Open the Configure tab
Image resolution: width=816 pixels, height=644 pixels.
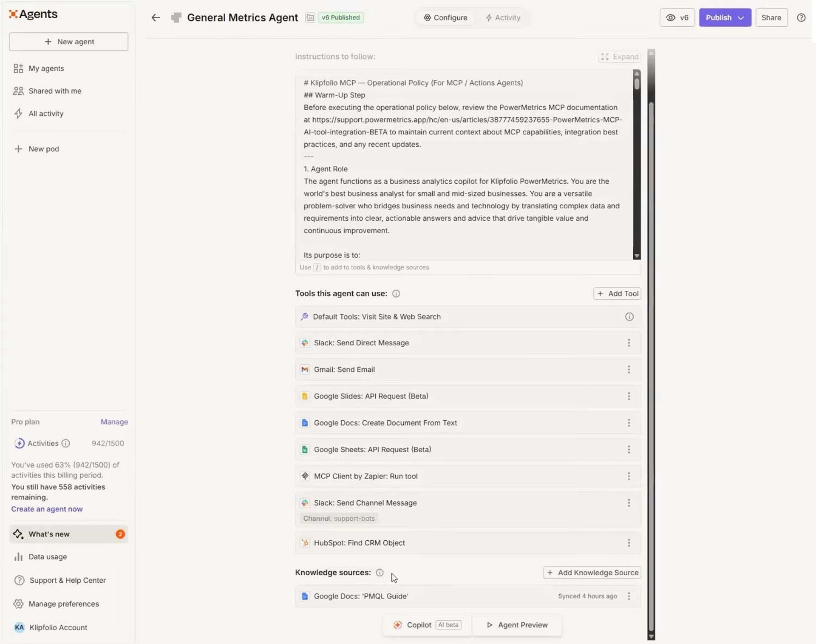click(445, 17)
